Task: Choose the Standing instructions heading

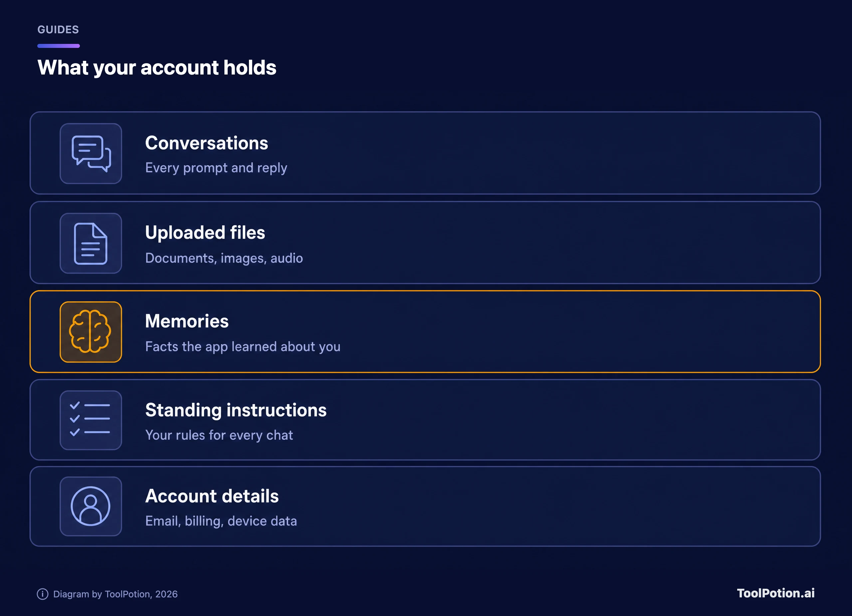Action: tap(236, 410)
